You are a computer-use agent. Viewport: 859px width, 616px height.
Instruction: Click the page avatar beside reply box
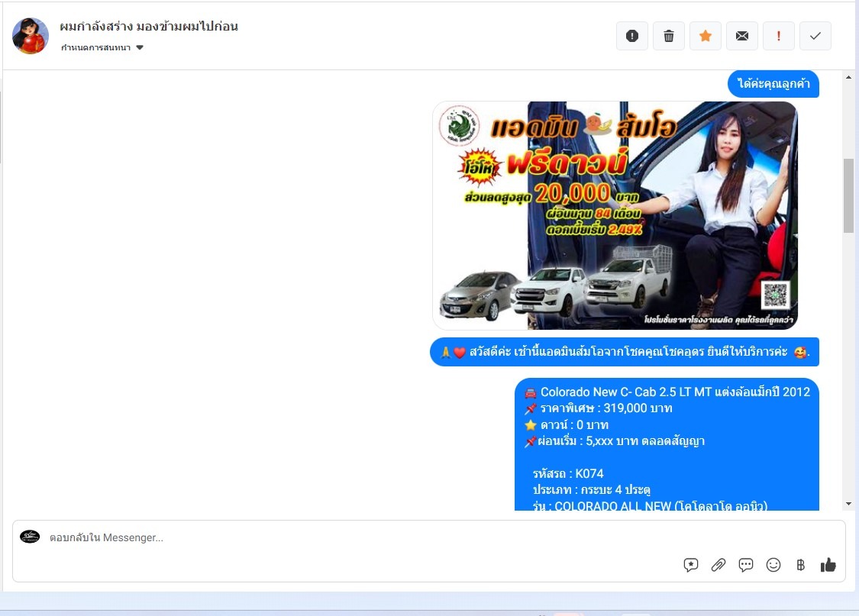30,537
